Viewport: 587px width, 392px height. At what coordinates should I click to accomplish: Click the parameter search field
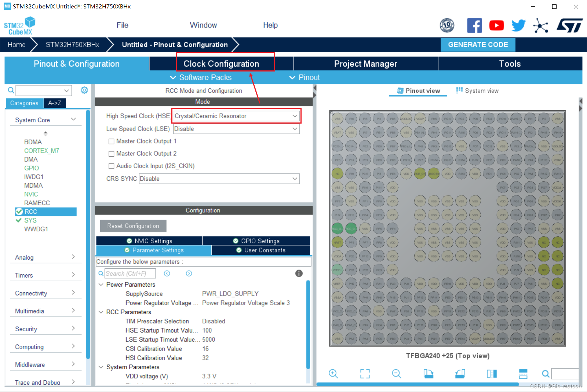click(130, 274)
